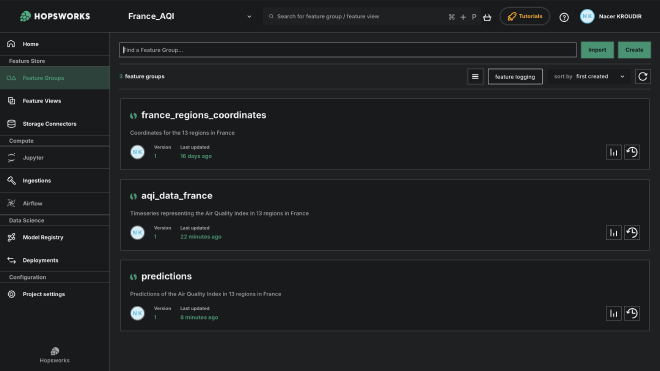Click NK avatar on predictions card
Screen dimensions: 660x371
coord(137,313)
